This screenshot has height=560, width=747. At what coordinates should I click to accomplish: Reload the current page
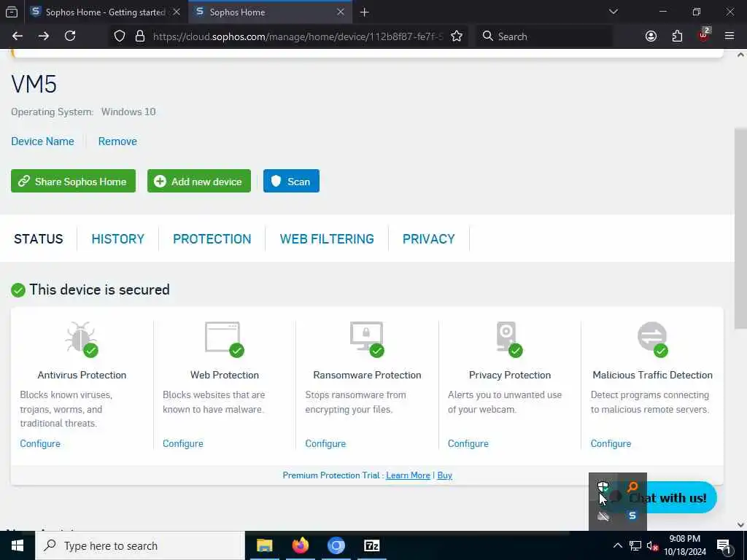pos(70,36)
